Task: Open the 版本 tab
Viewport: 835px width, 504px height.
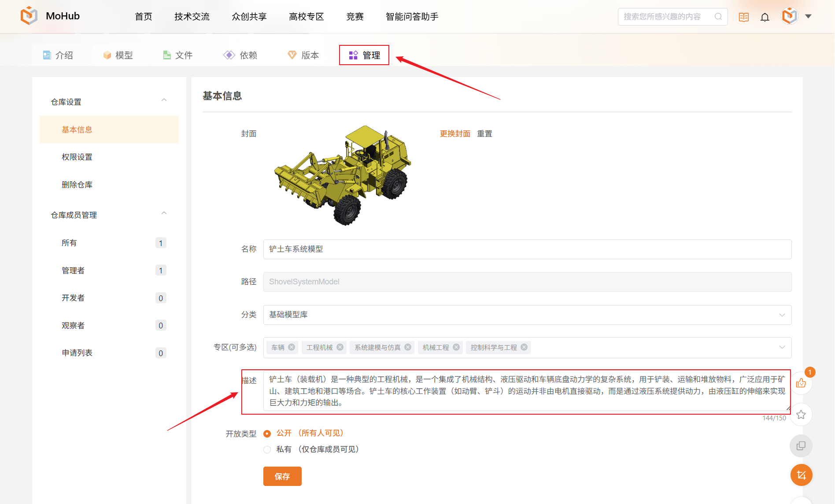Action: 303,55
